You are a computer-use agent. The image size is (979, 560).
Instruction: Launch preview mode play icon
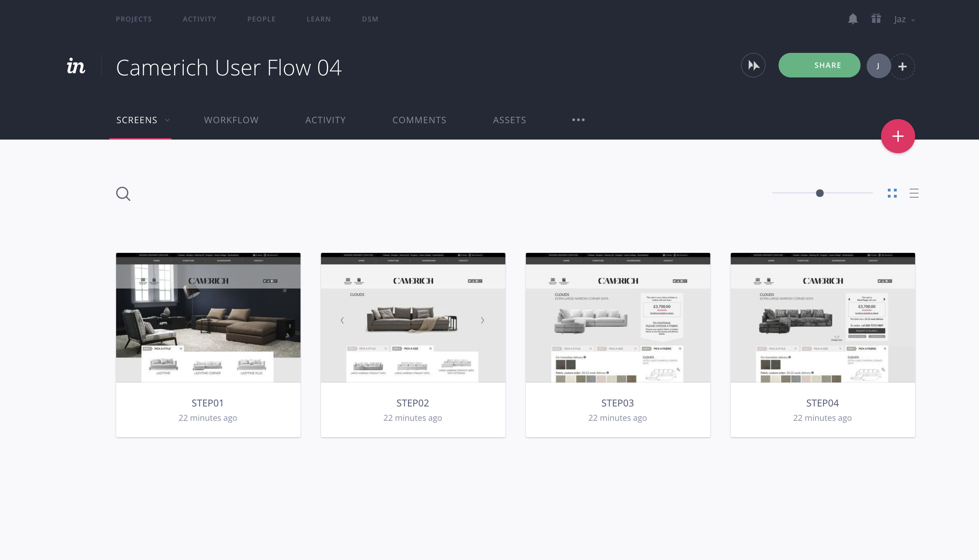[x=753, y=66]
